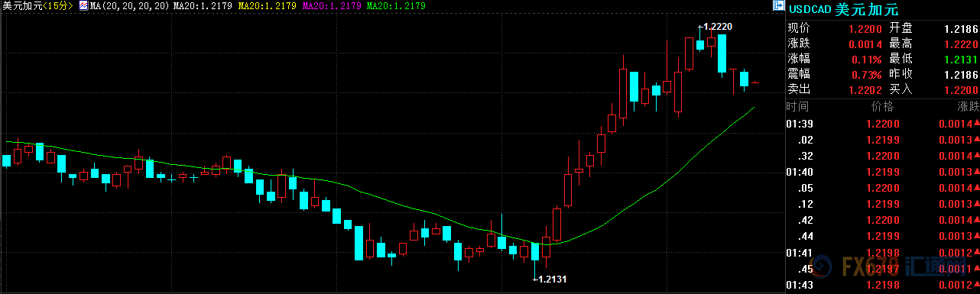
Task: Select the 现价 current price value 1.2200
Action: point(866,29)
